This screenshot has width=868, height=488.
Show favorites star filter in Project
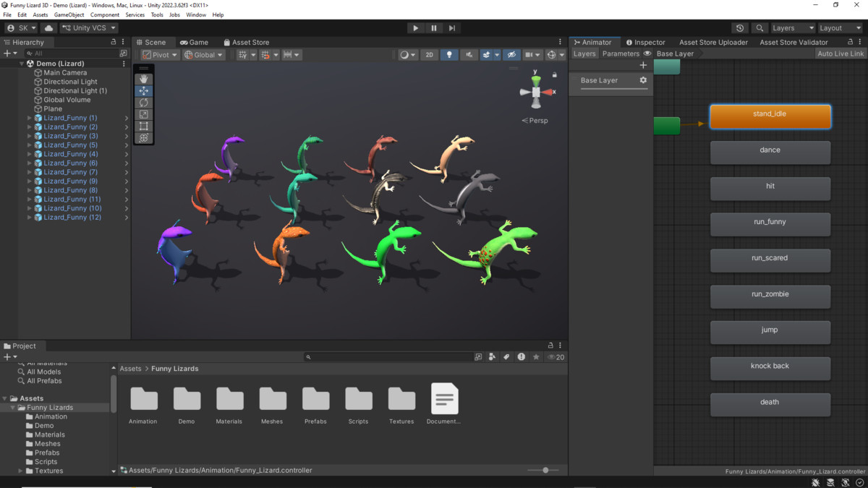point(536,356)
